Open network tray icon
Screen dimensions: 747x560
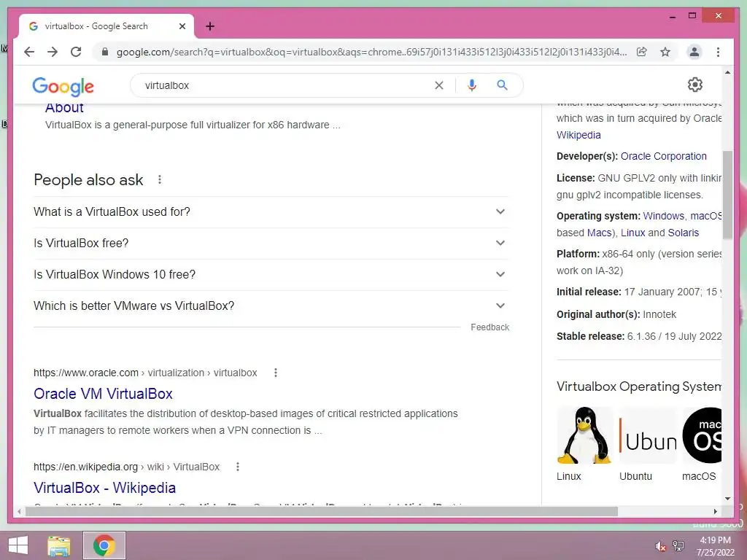coord(678,545)
